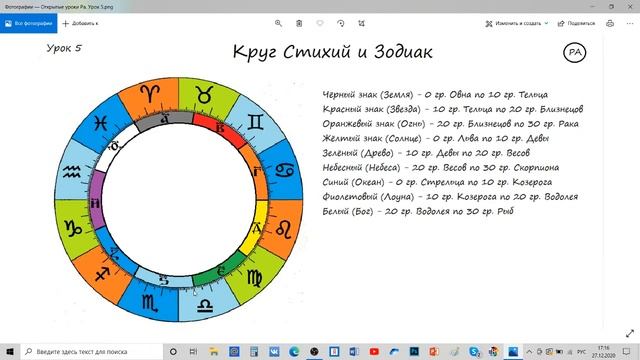Screen dimensions: 640x360
Task: Click the line starting 'Зелёный (Древо)'
Action: 426,153
